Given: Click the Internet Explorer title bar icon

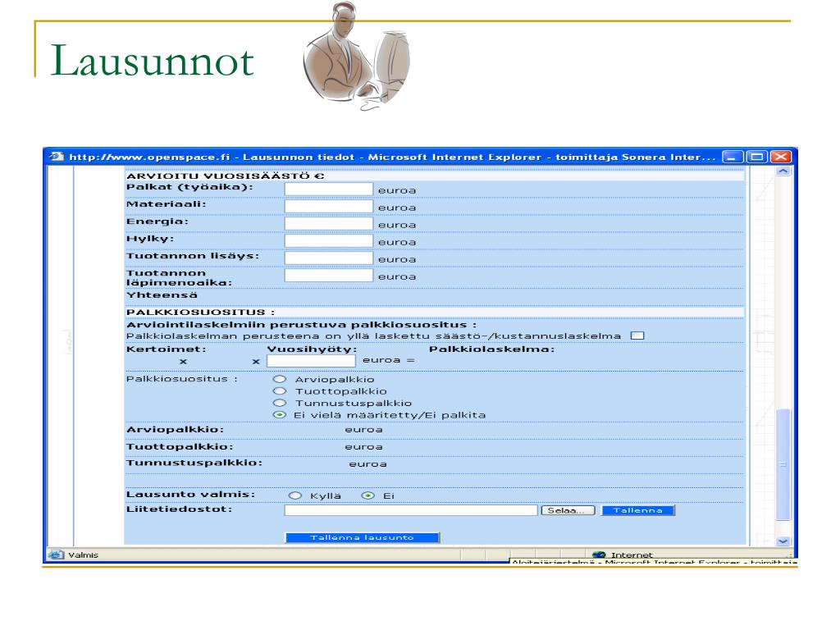Looking at the screenshot, I should point(56,157).
